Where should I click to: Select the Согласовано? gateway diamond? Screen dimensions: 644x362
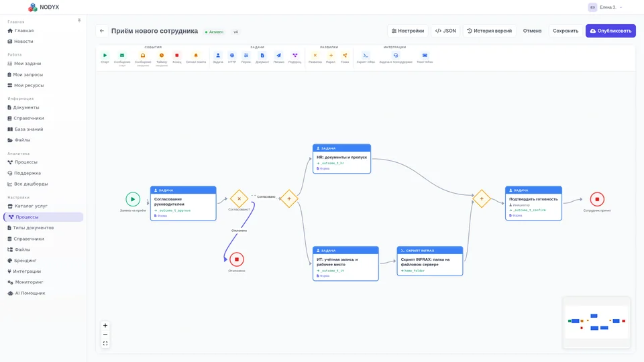[x=239, y=198]
